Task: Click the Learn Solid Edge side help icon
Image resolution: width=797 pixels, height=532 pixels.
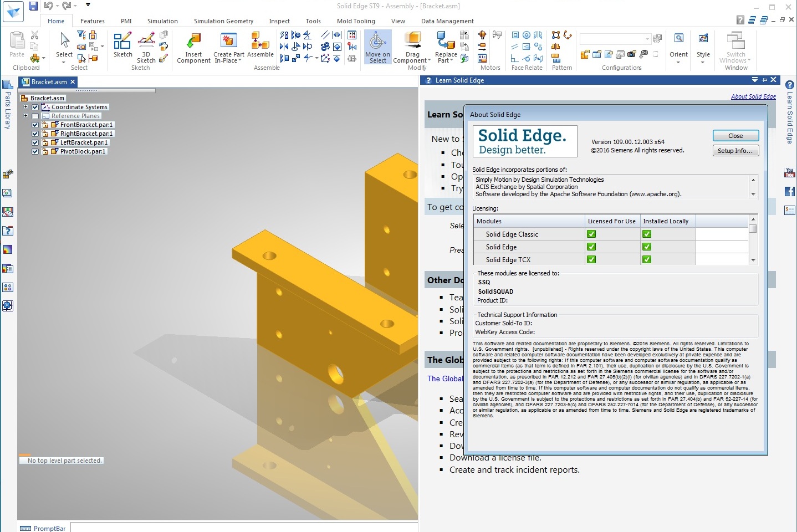Action: click(x=790, y=85)
